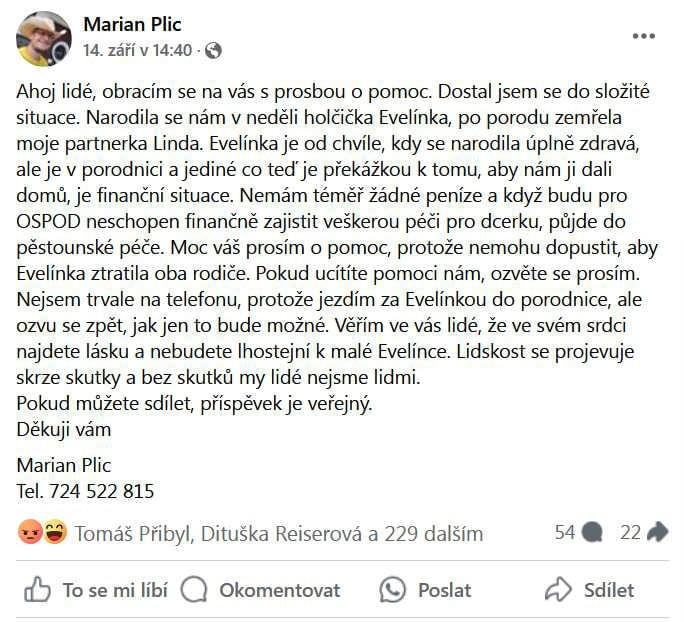The height and width of the screenshot is (622, 684).
Task: Click the public globe audience icon
Action: 213,51
